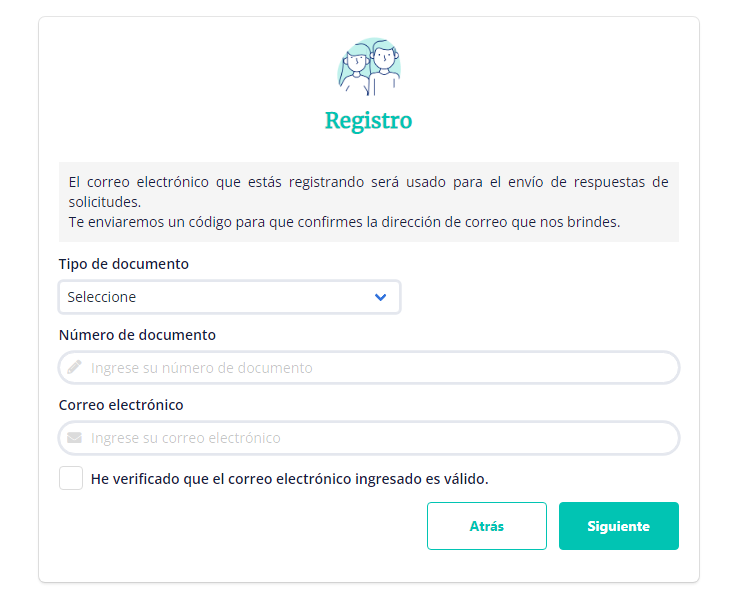Check the email verification checkbox
The width and height of the screenshot is (734, 596).
pyautogui.click(x=71, y=478)
